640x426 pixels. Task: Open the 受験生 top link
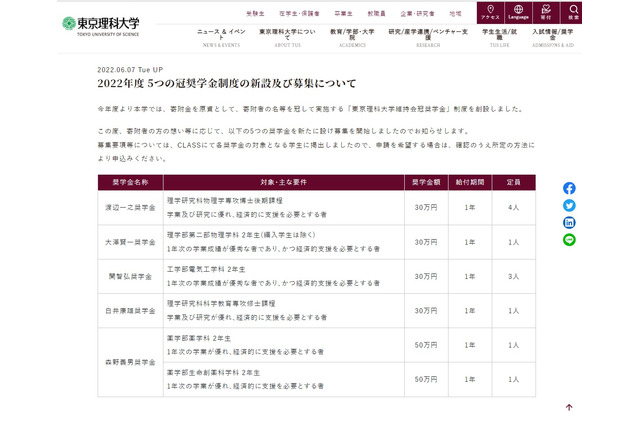[255, 13]
